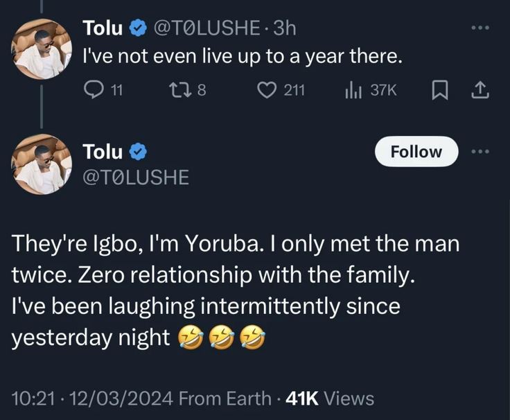Open the 41K Views count
This screenshot has height=420, width=510.
pos(329,398)
